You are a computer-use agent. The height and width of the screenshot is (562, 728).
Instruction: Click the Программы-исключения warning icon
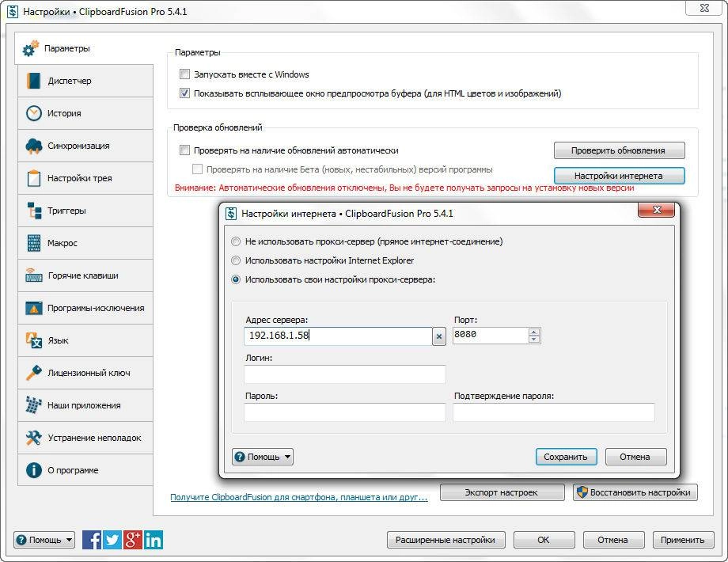click(34, 308)
